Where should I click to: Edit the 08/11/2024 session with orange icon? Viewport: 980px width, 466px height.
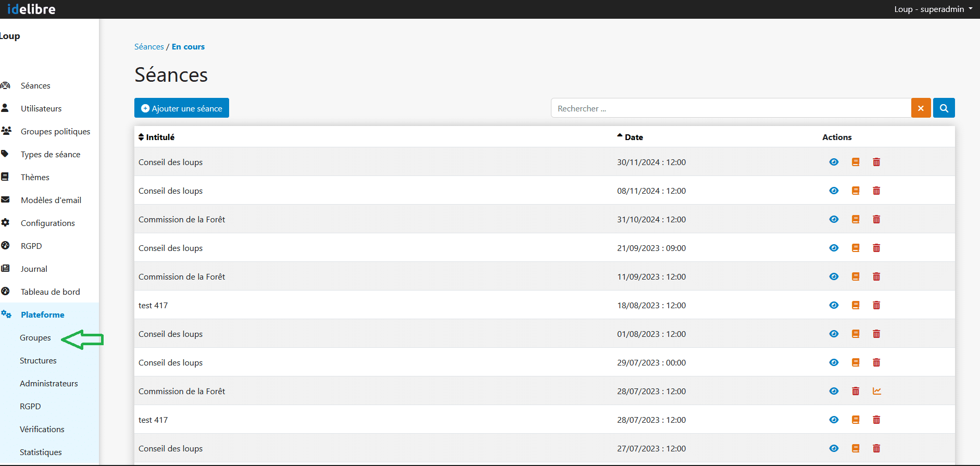pos(856,191)
